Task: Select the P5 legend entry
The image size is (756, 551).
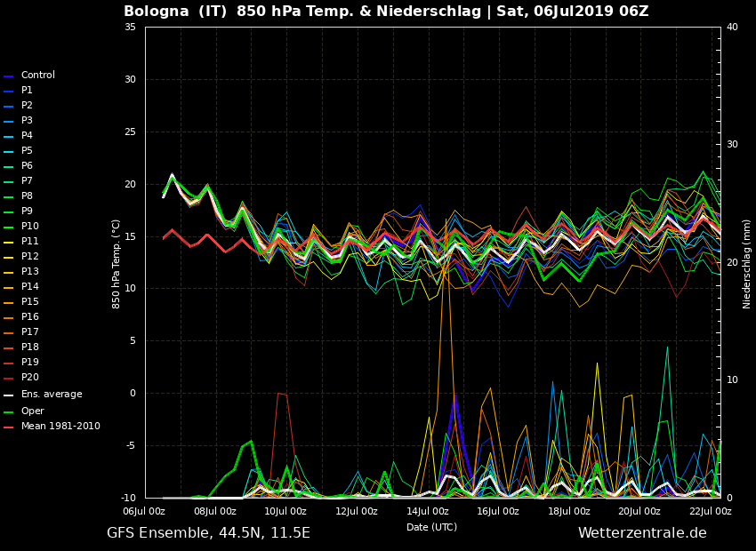Action: pos(27,151)
